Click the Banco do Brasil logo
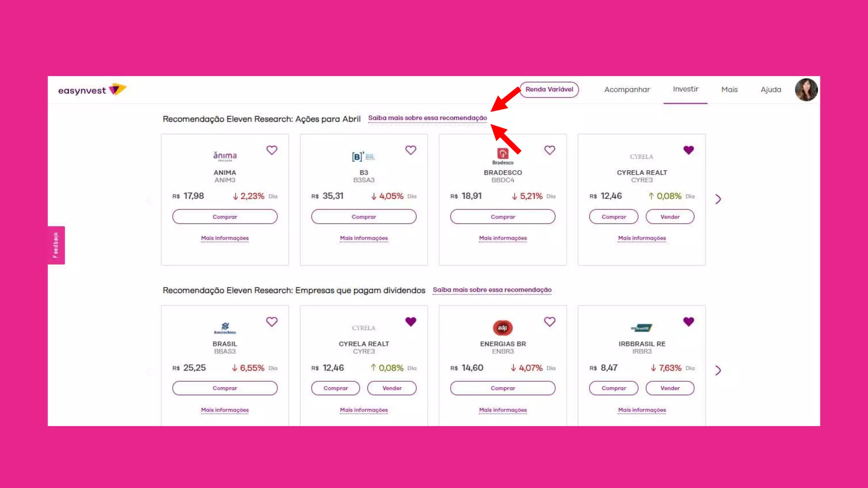868x488 pixels. 225,327
